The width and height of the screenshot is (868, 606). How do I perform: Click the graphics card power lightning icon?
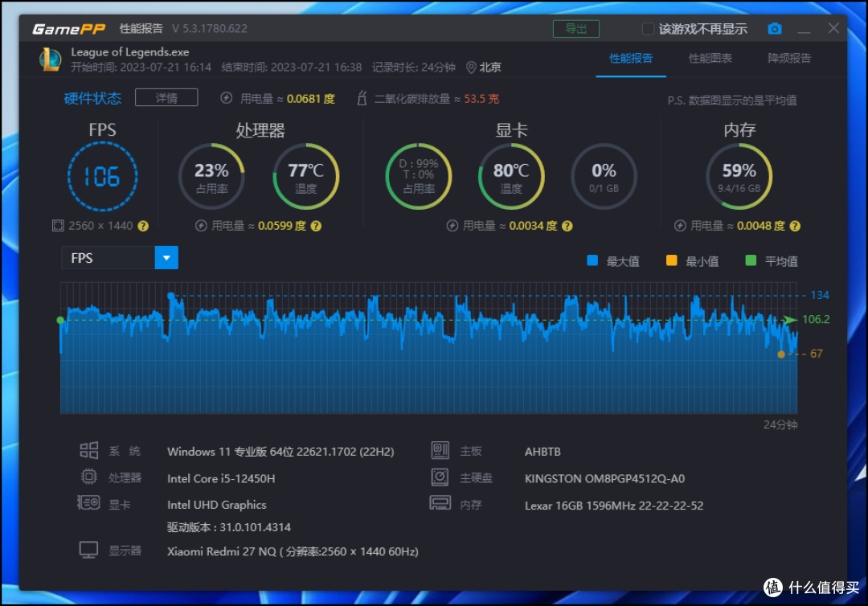pos(452,226)
